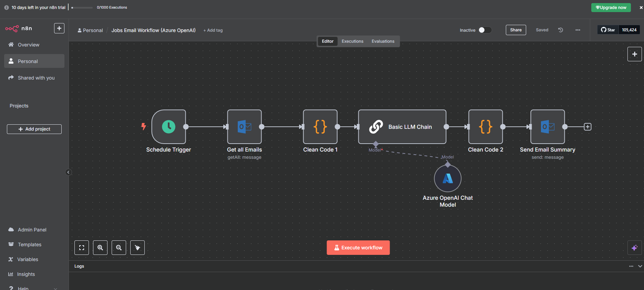
Task: Click the Execute workflow button
Action: coord(358,248)
